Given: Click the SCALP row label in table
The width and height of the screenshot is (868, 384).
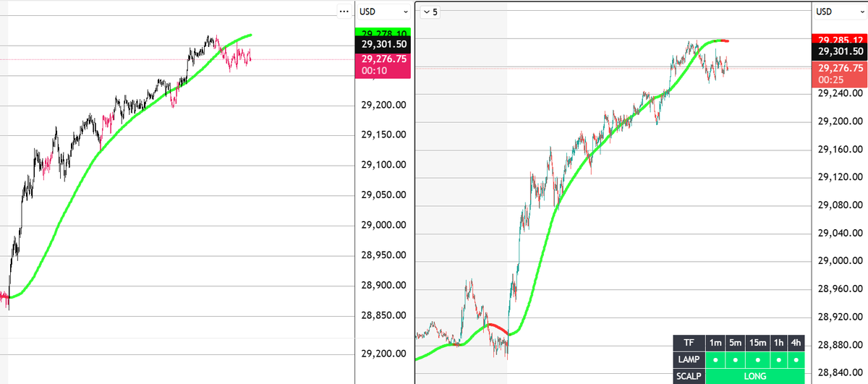Looking at the screenshot, I should pos(688,376).
